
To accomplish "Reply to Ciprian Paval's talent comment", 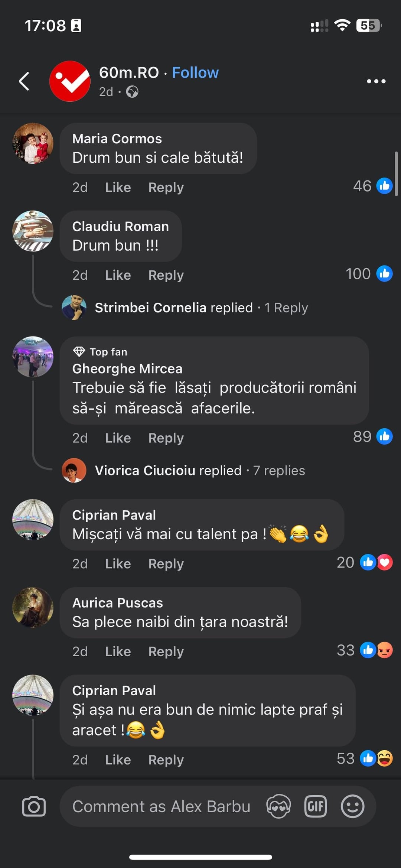I will click(x=166, y=563).
